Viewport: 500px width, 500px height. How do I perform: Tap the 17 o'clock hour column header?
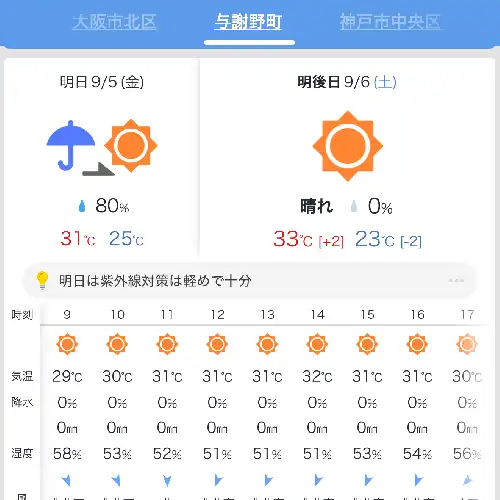click(467, 314)
